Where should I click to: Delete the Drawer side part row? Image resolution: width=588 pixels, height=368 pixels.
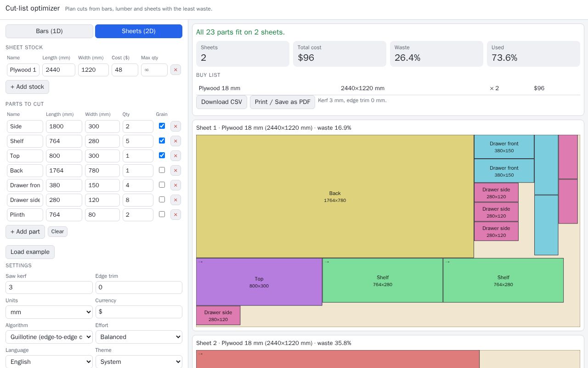pyautogui.click(x=175, y=200)
